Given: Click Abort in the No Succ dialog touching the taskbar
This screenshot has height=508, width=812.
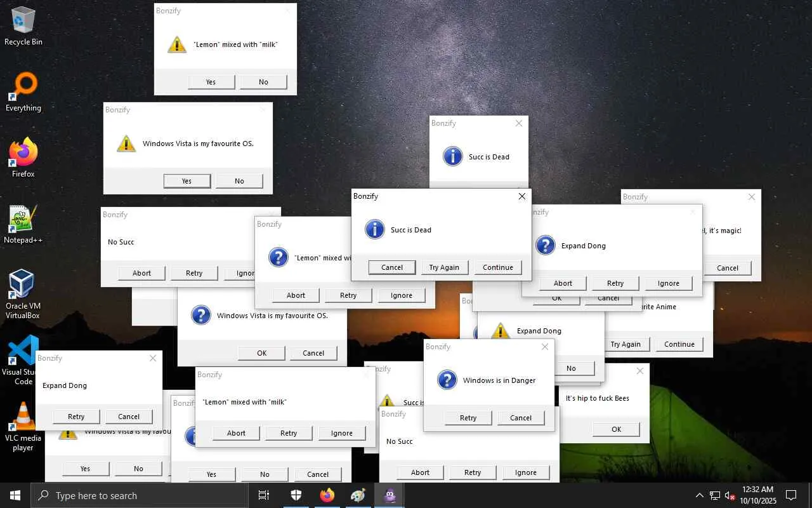Looking at the screenshot, I should 420,472.
